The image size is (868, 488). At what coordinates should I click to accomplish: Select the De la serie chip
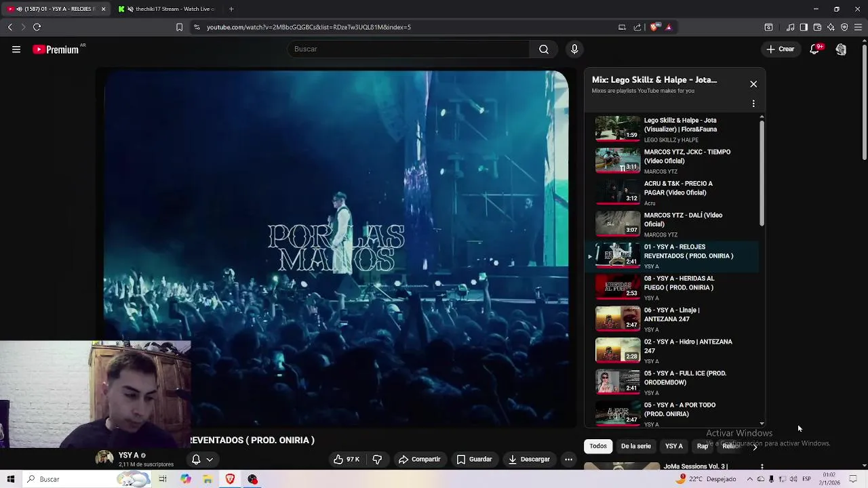pyautogui.click(x=636, y=446)
